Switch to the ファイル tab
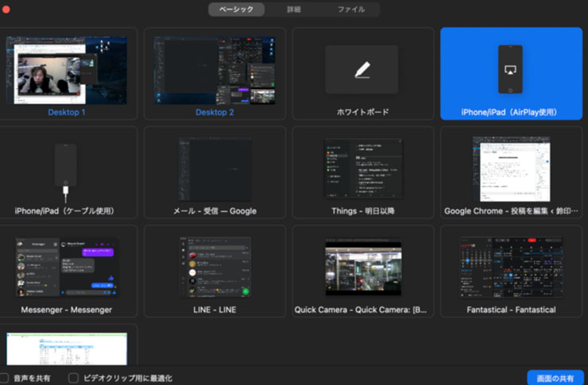588x385 pixels. click(x=351, y=10)
